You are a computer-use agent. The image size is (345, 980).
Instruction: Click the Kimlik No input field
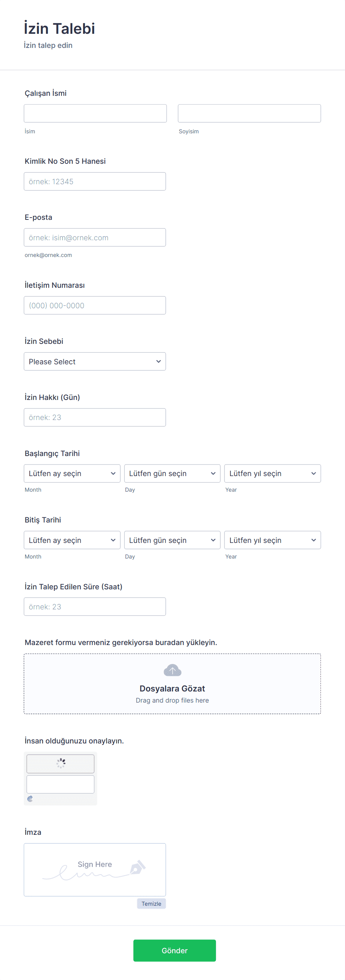pos(95,182)
